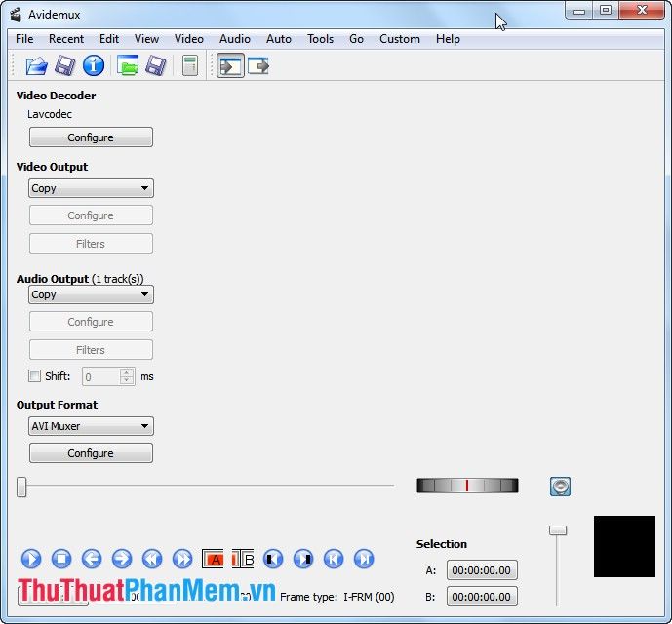Click the audio speaker icon near the jog wheel
Image resolution: width=672 pixels, height=624 pixels.
click(560, 487)
